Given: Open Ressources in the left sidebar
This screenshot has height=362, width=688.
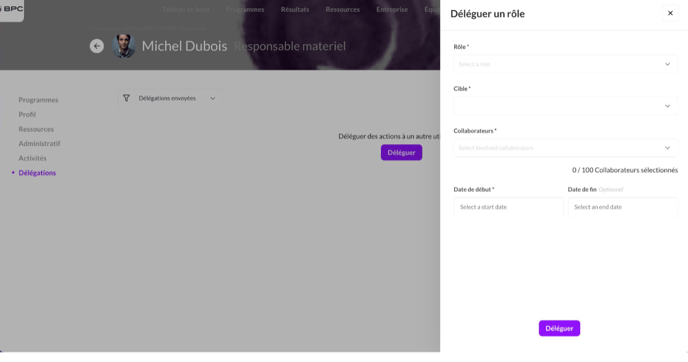Looking at the screenshot, I should pos(36,129).
